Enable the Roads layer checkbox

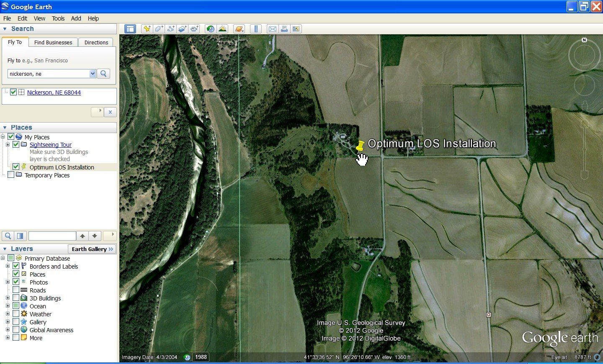point(16,290)
